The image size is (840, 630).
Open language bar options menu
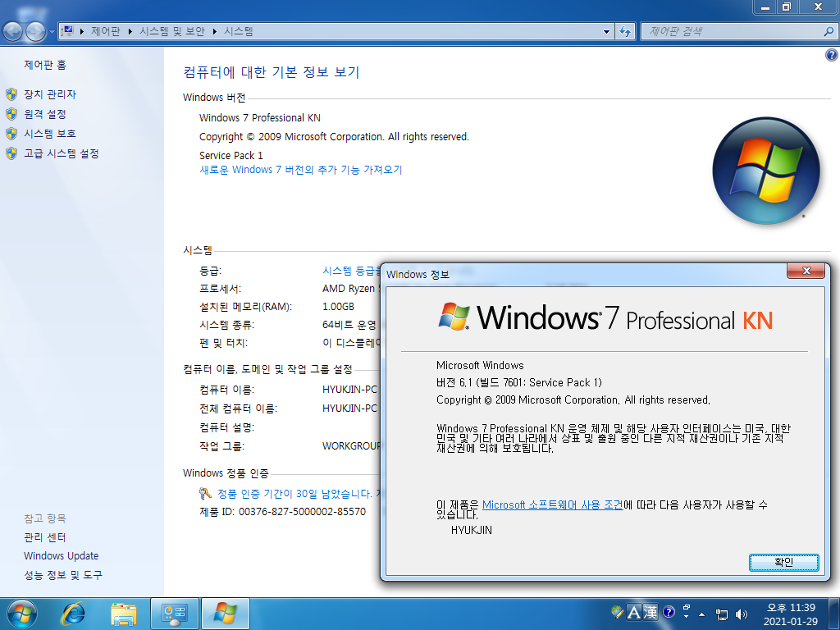[x=687, y=617]
